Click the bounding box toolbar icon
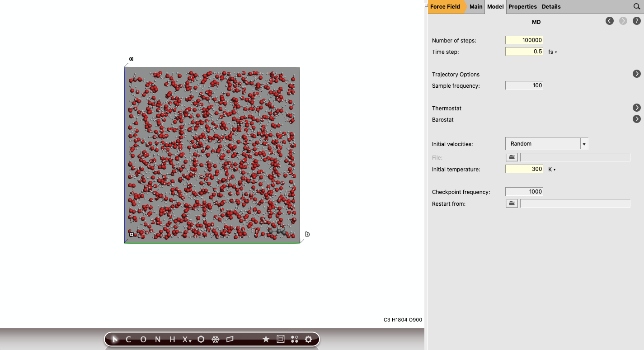This screenshot has height=350, width=644. [281, 339]
